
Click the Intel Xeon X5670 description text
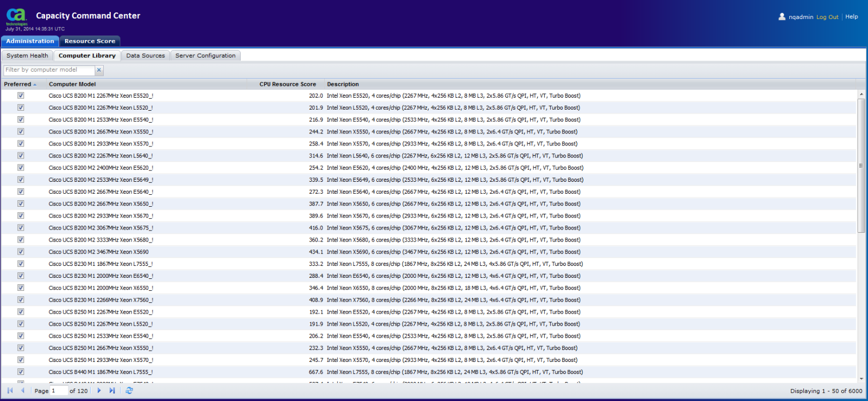pos(454,216)
